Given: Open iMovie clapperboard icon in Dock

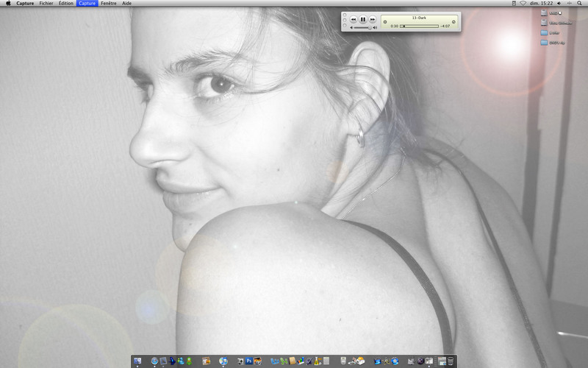Looking at the screenshot, I should click(378, 361).
